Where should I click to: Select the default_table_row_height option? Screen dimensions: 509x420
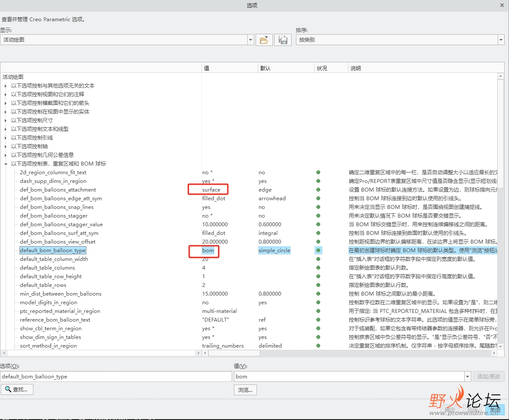click(51, 277)
